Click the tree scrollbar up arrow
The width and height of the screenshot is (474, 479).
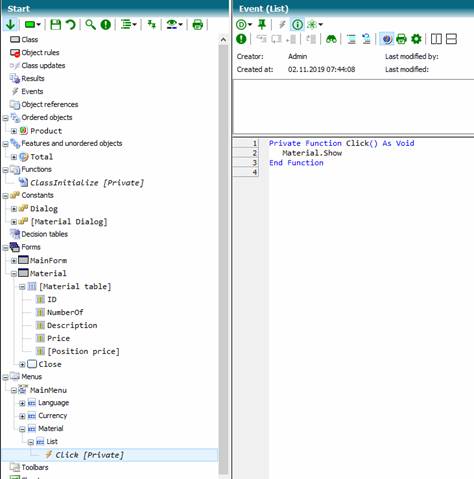coord(223,40)
